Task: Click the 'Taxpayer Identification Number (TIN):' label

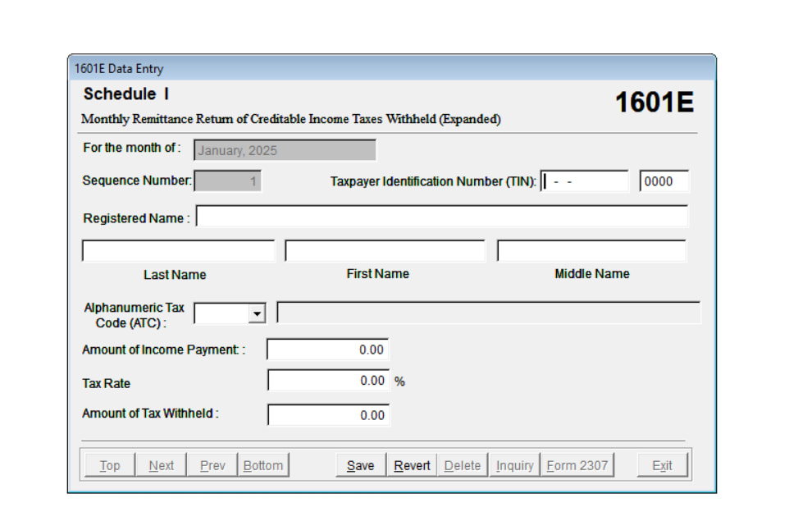Action: pos(433,182)
